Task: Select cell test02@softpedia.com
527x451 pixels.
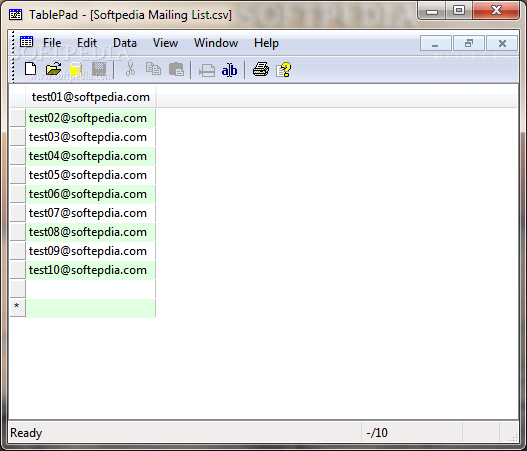Action: click(x=91, y=118)
